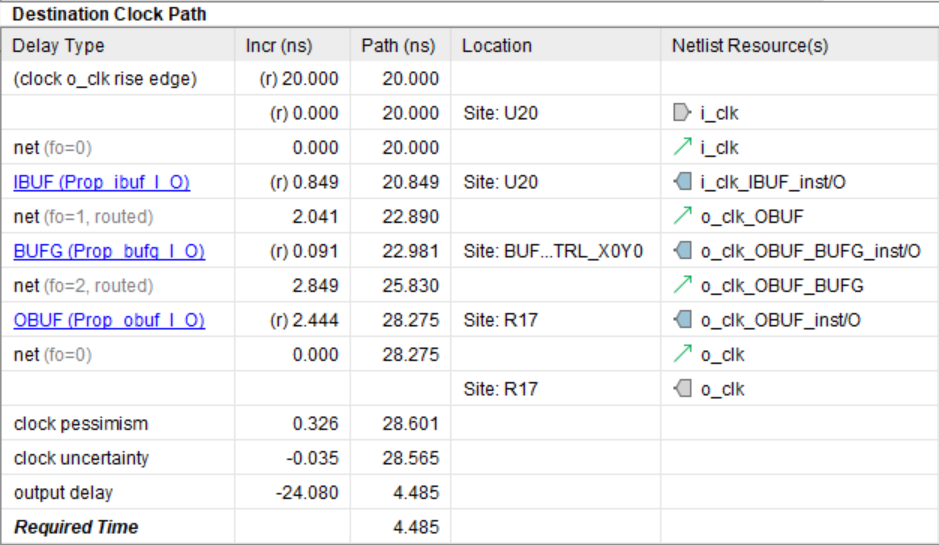Click the Netlist Resource(s) column header
This screenshot has width=939, height=545.
749,46
